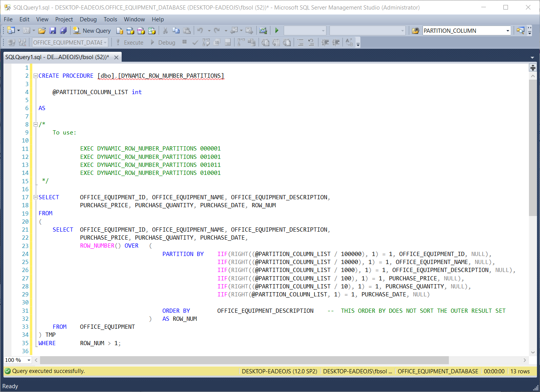Collapse the CREATE PROCEDURE code block
540x392 pixels.
point(35,76)
